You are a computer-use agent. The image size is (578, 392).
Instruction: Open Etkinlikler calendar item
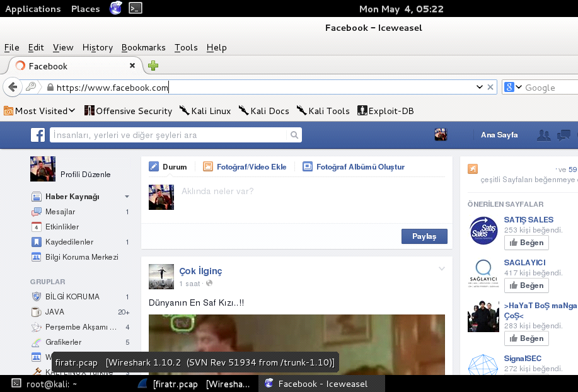[x=62, y=227]
